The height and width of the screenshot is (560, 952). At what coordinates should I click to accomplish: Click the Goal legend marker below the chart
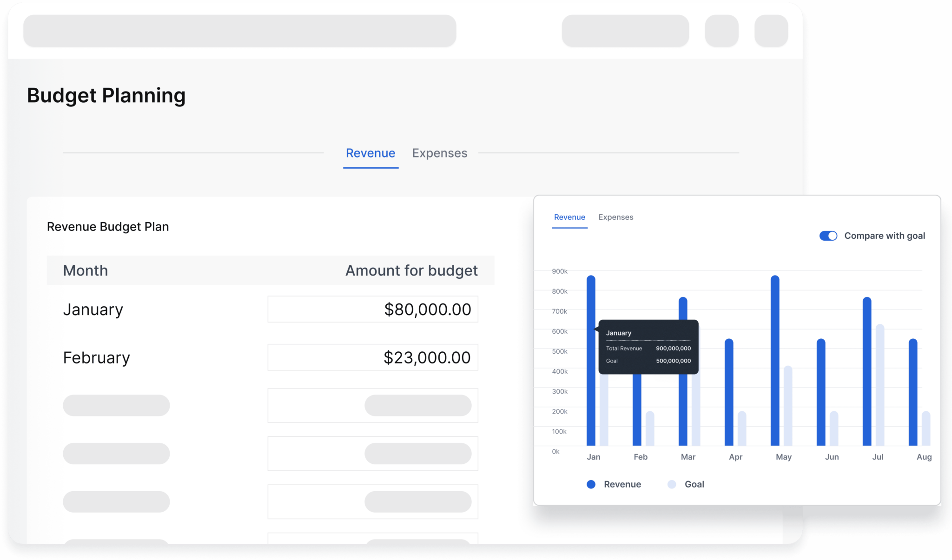tap(671, 484)
